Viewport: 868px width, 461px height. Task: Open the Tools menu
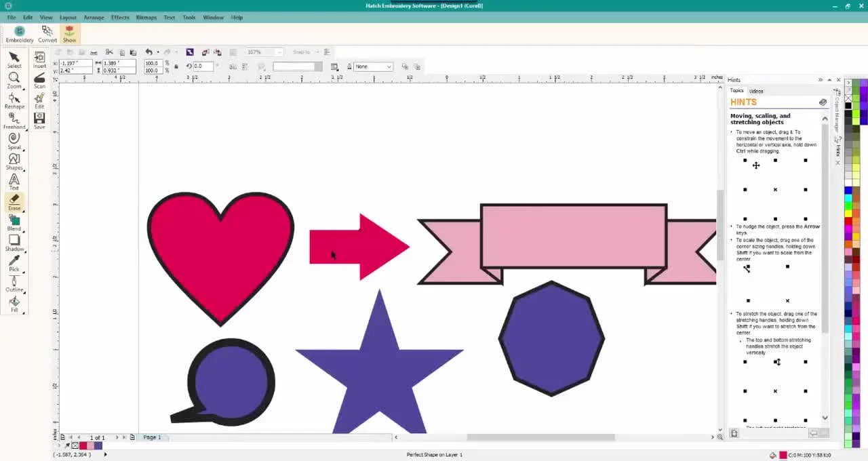pos(189,17)
